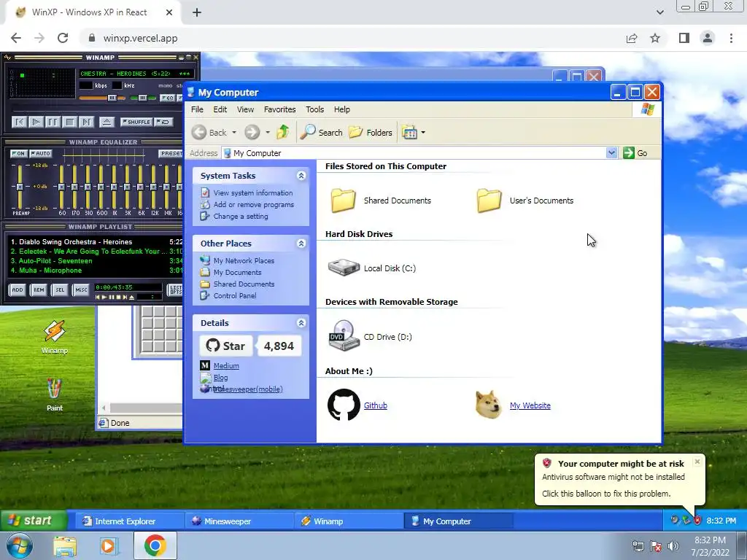Open the Edit menu in My Computer

[x=220, y=109]
